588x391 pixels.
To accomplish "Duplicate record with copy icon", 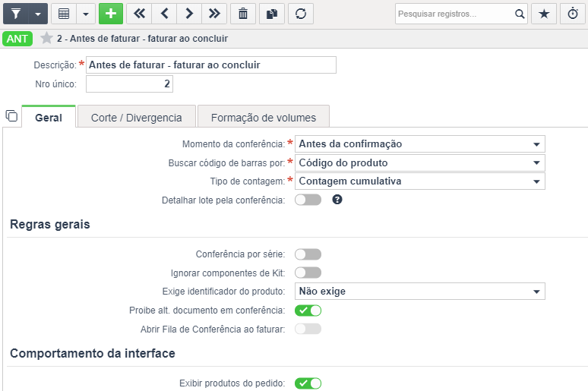I will (272, 14).
